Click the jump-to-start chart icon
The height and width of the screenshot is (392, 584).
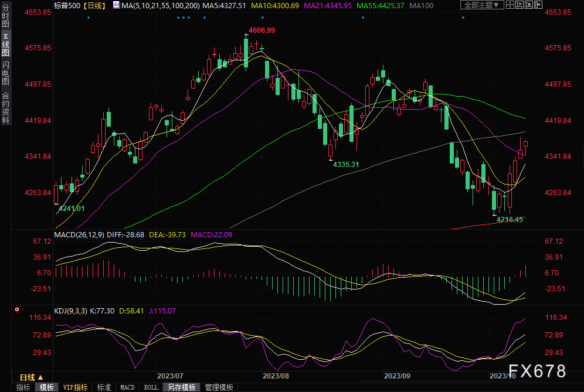click(519, 5)
